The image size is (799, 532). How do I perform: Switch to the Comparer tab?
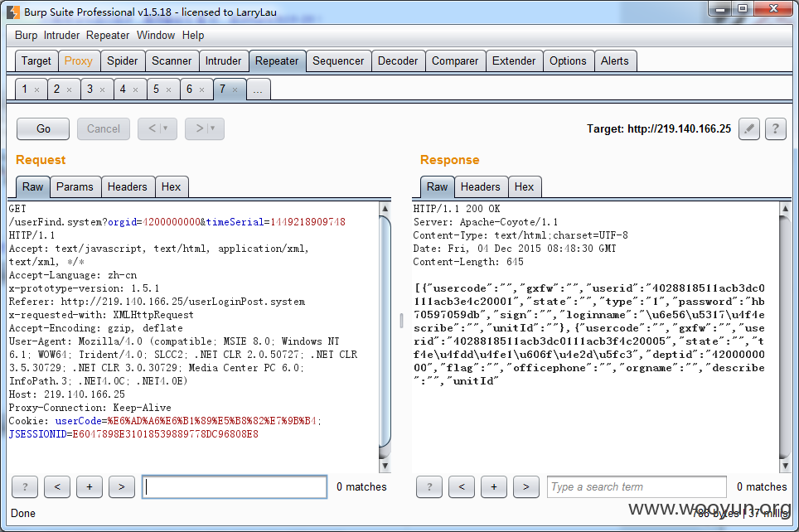pos(455,61)
